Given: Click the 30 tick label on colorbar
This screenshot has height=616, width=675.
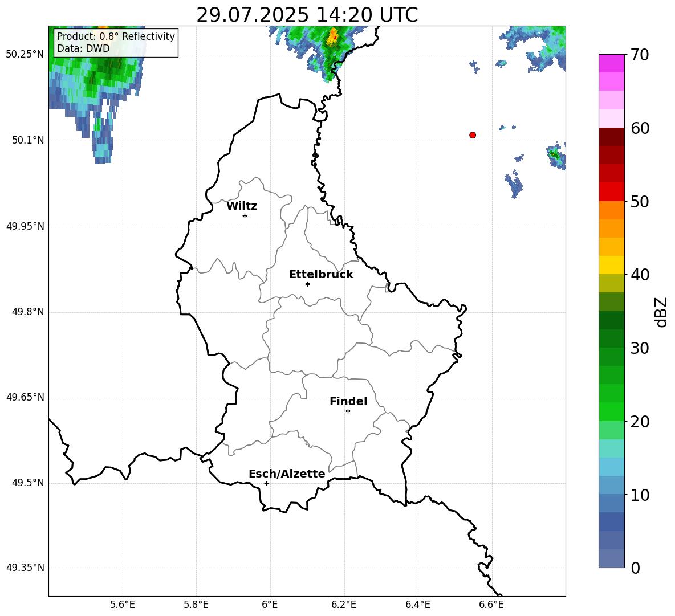Looking at the screenshot, I should [x=639, y=348].
